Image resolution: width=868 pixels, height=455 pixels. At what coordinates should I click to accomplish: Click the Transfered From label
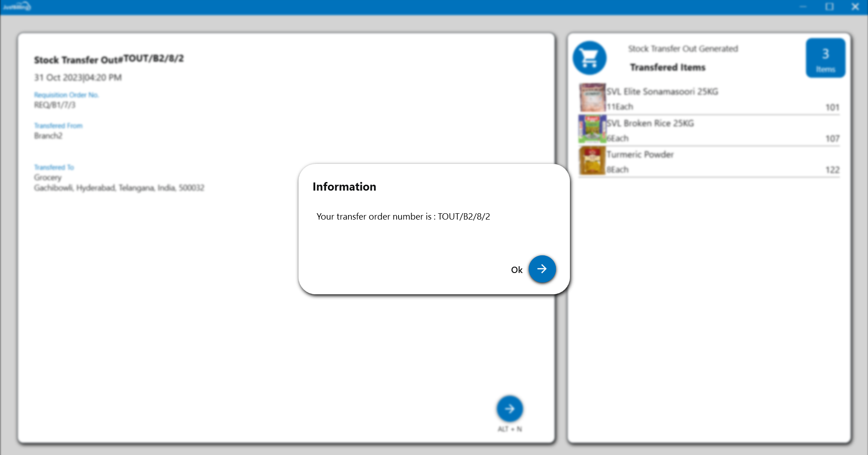click(x=58, y=126)
